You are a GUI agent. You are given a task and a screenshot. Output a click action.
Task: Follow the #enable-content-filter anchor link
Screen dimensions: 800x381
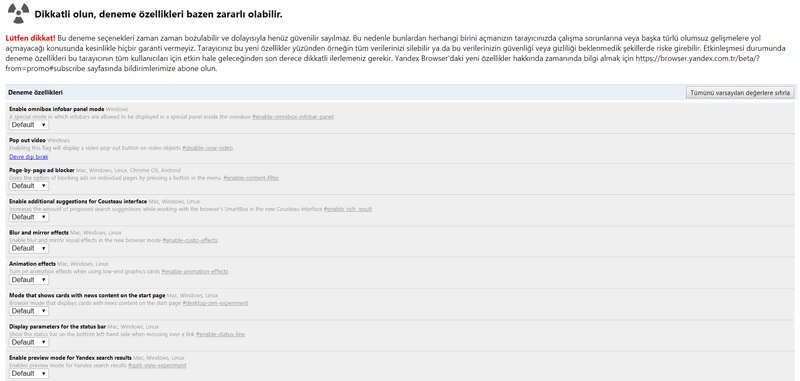[252, 178]
